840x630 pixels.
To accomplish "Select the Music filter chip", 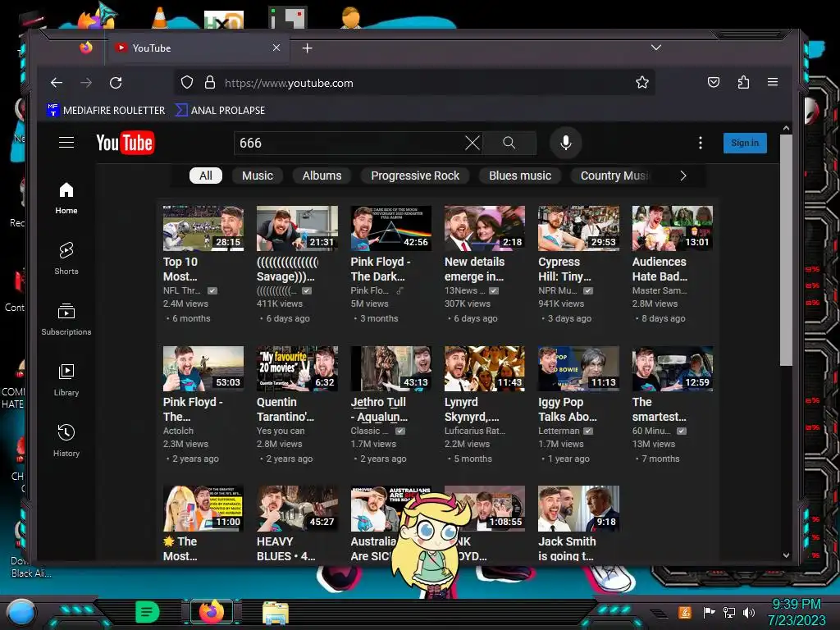I will (257, 176).
